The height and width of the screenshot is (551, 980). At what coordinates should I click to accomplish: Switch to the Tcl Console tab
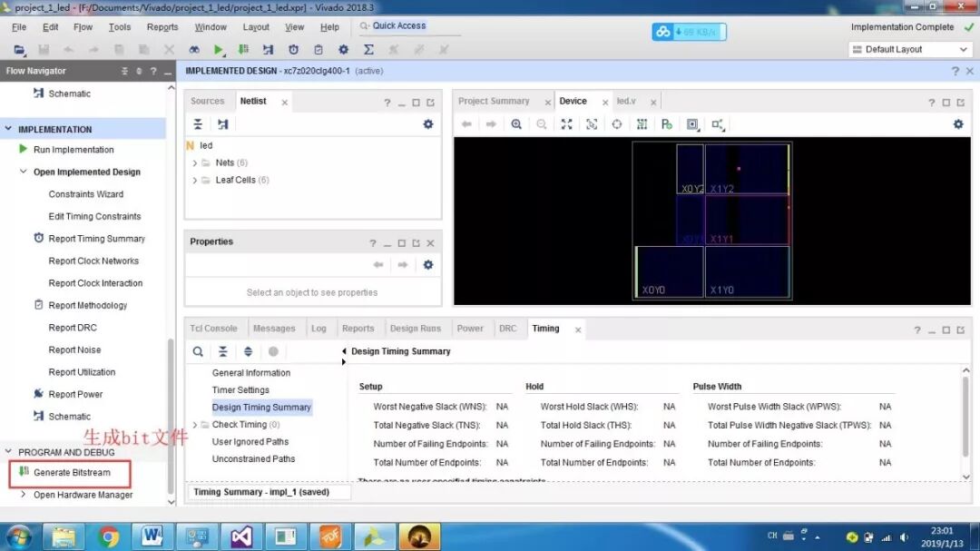[x=213, y=329]
